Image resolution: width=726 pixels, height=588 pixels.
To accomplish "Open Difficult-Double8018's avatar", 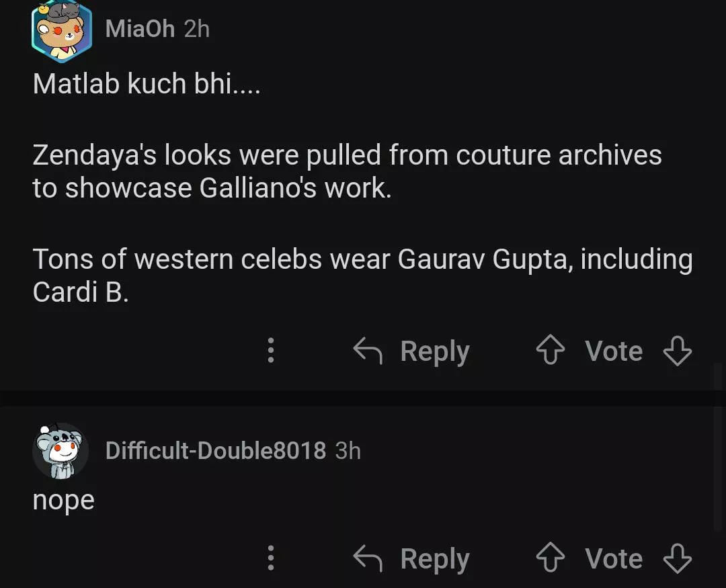I will click(x=61, y=451).
